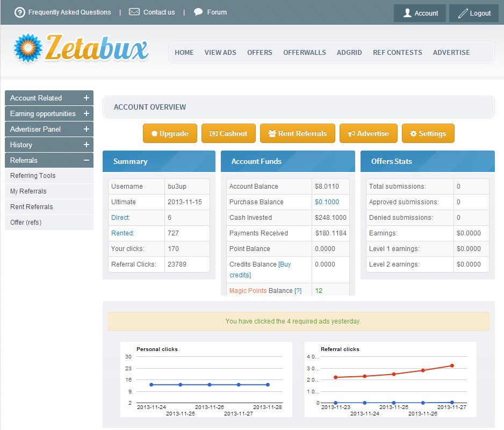Click the Contact us envelope icon
The height and width of the screenshot is (430, 504).
(x=134, y=12)
